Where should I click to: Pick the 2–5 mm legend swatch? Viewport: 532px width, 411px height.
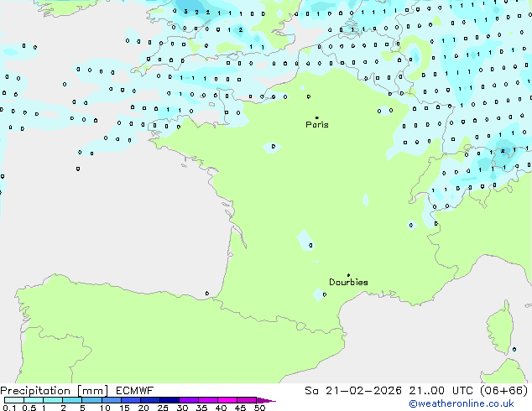[72, 400]
